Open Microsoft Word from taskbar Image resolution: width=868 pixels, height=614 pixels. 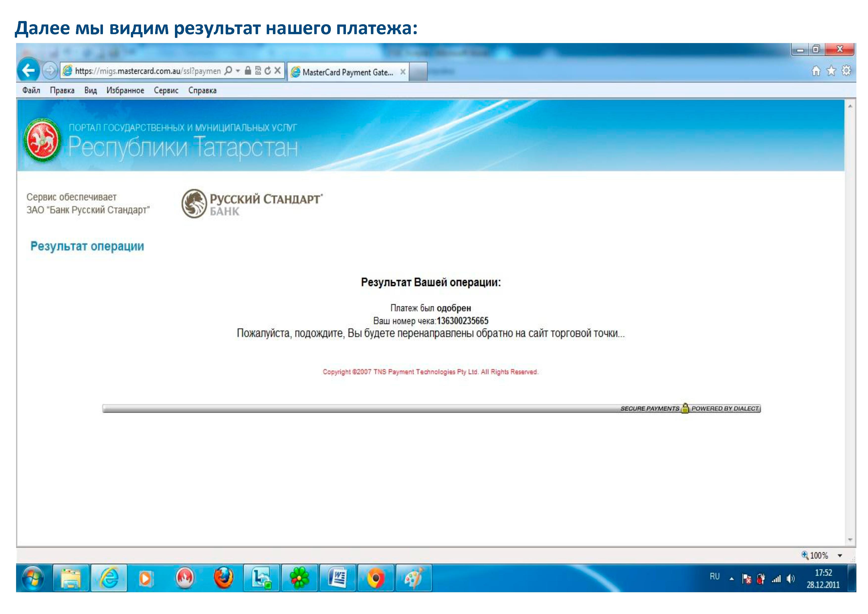click(x=338, y=578)
